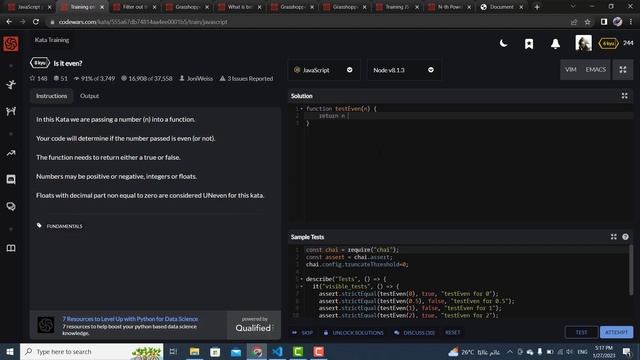Click the browser address bar
640x360 pixels.
click(x=306, y=22)
